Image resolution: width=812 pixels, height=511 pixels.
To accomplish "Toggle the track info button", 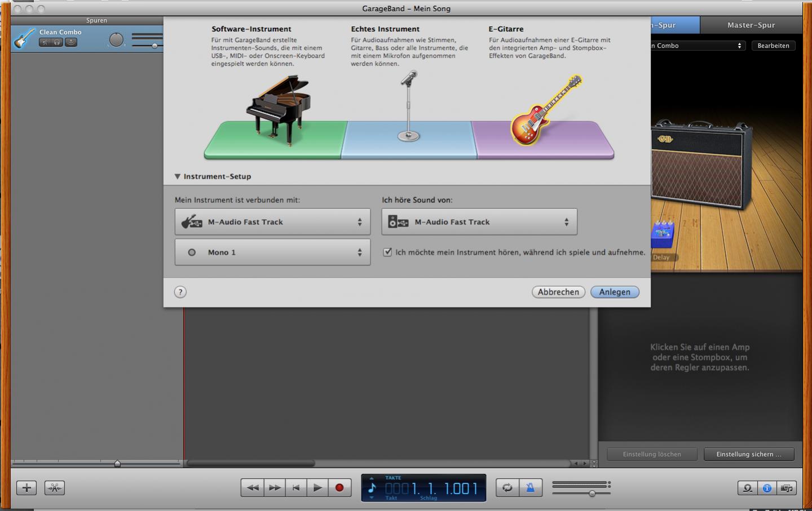I will [767, 488].
